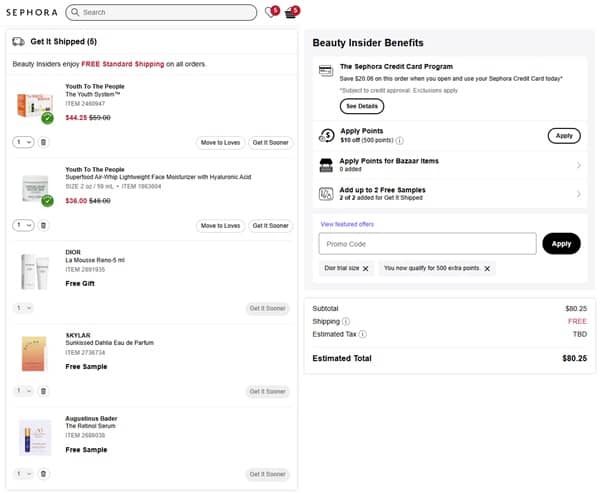Open quantity dropdown for The Youth System
The image size is (600, 494).
[23, 142]
